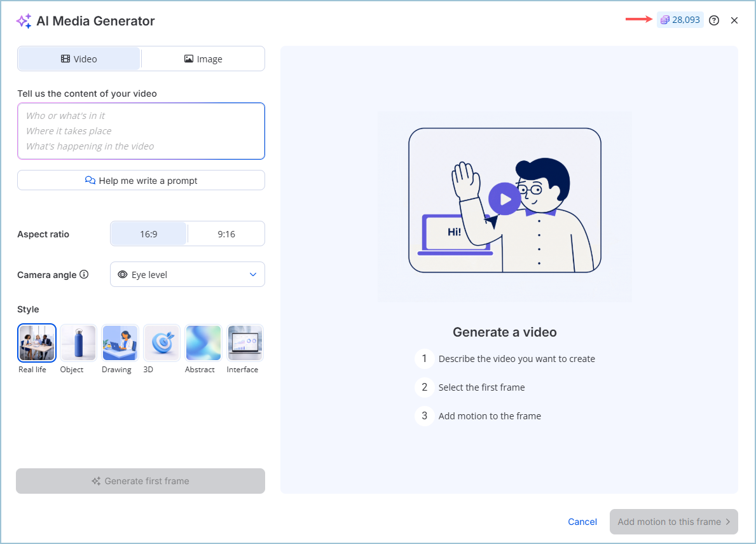The height and width of the screenshot is (544, 756).
Task: Select the Interface style icon
Action: 245,343
